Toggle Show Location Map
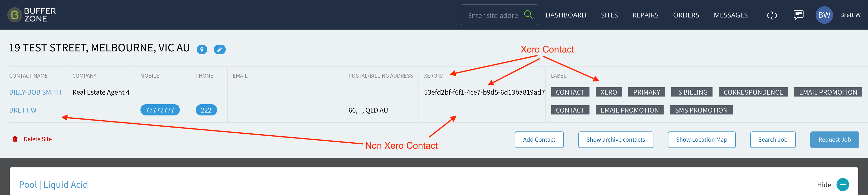 701,140
